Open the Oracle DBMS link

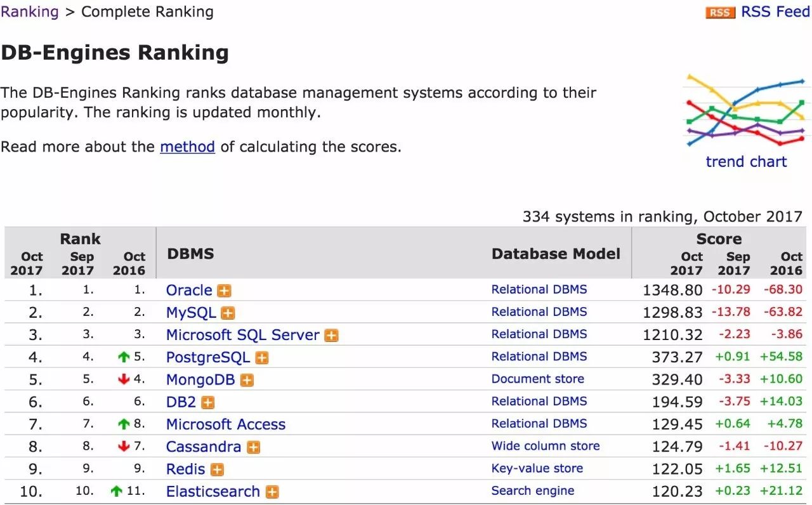(x=189, y=290)
